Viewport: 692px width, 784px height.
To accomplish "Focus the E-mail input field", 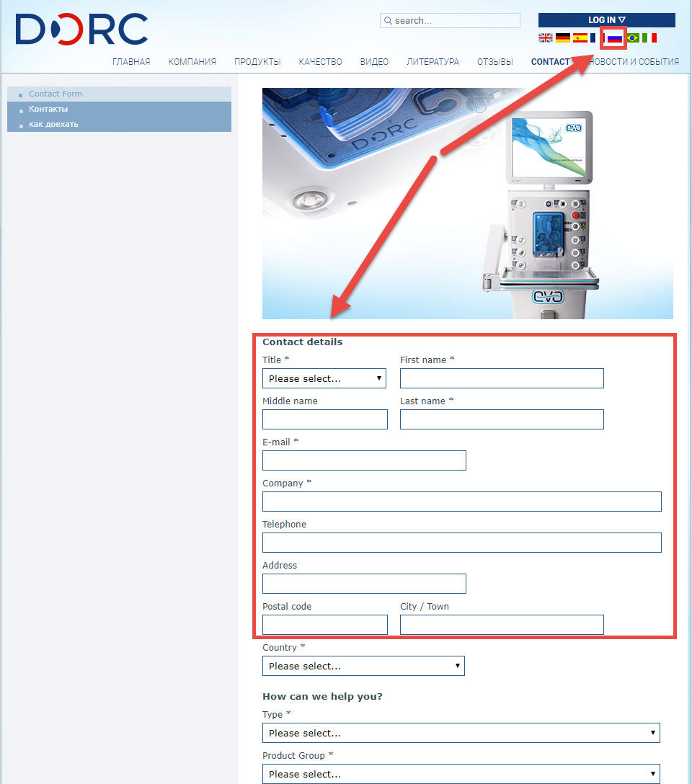I will click(364, 460).
